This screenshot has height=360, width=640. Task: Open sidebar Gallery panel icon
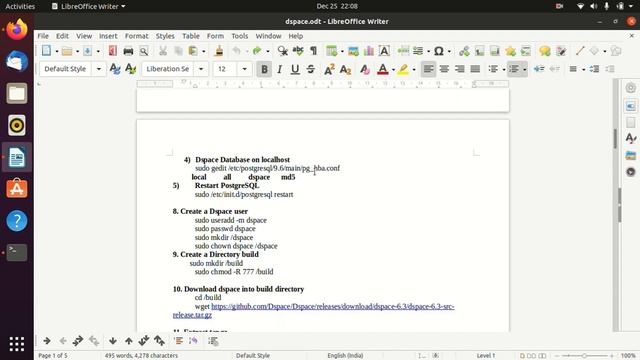point(631,156)
